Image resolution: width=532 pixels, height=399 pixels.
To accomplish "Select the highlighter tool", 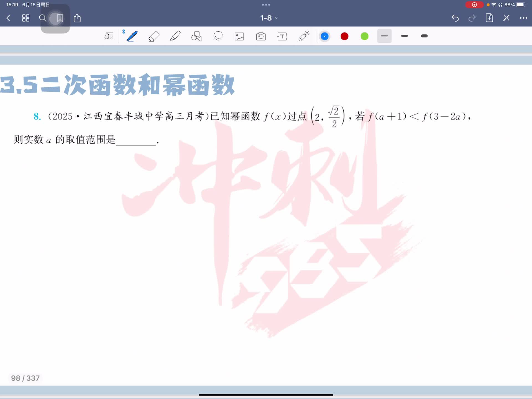I will (175, 36).
